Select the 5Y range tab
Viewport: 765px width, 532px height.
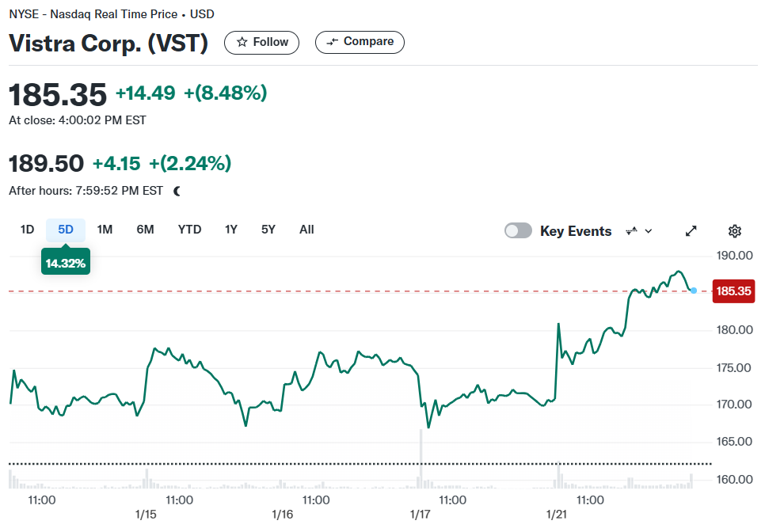pos(268,230)
